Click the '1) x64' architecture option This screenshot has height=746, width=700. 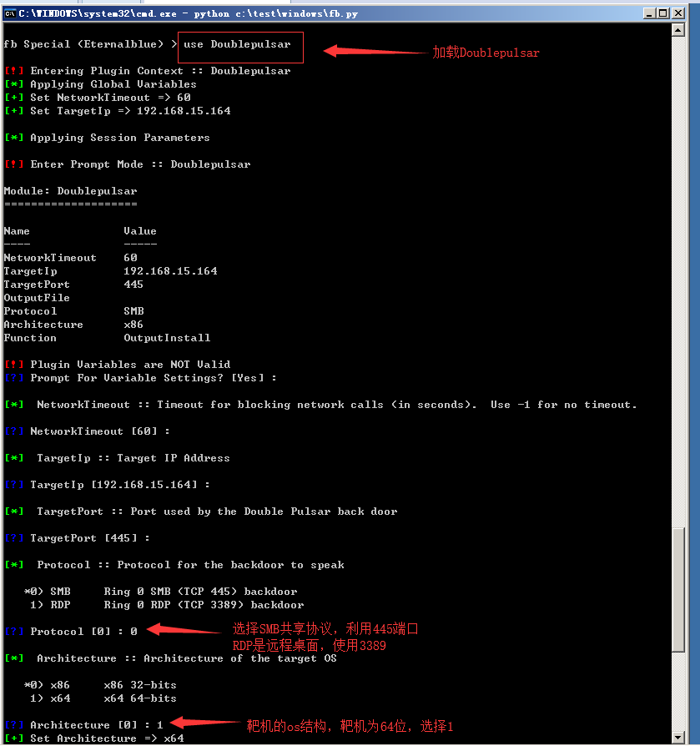click(x=103, y=698)
